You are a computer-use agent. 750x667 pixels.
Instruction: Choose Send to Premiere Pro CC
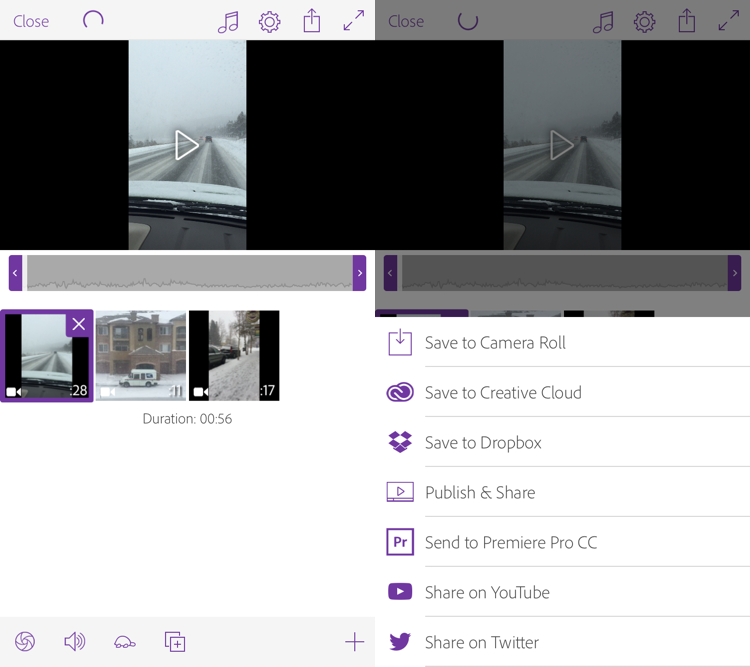[562, 542]
